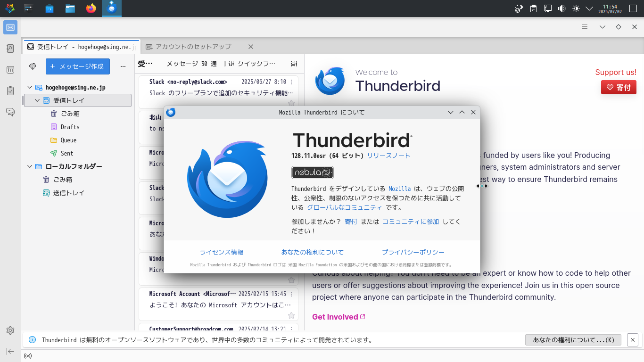Open あなたの権利について link in About dialog

313,252
